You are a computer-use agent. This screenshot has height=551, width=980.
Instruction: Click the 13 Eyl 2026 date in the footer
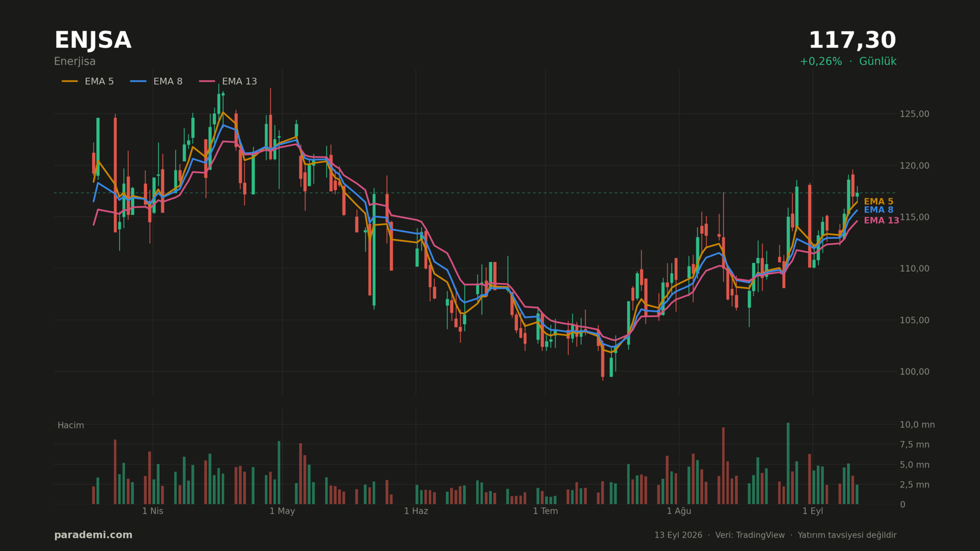tap(678, 535)
